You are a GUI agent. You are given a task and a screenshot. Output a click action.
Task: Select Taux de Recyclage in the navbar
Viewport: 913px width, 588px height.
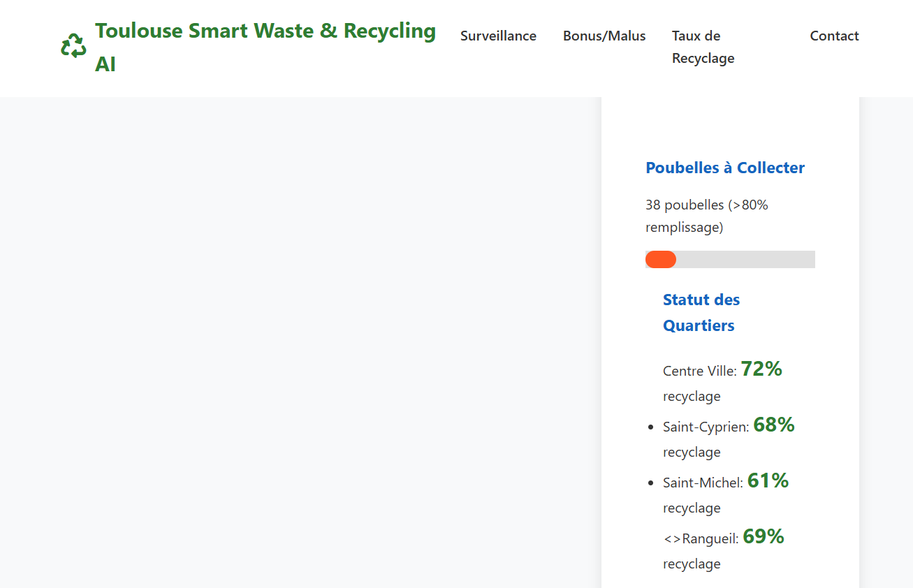click(703, 47)
